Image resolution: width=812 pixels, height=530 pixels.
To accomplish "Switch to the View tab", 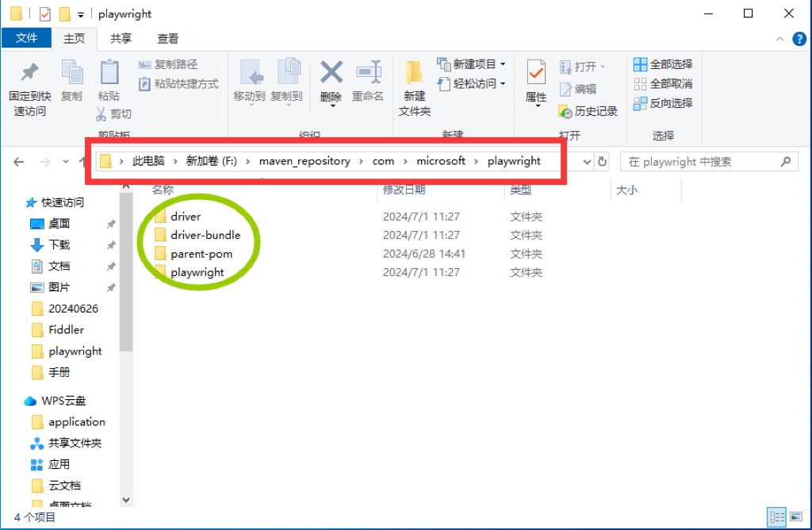I will [x=168, y=39].
